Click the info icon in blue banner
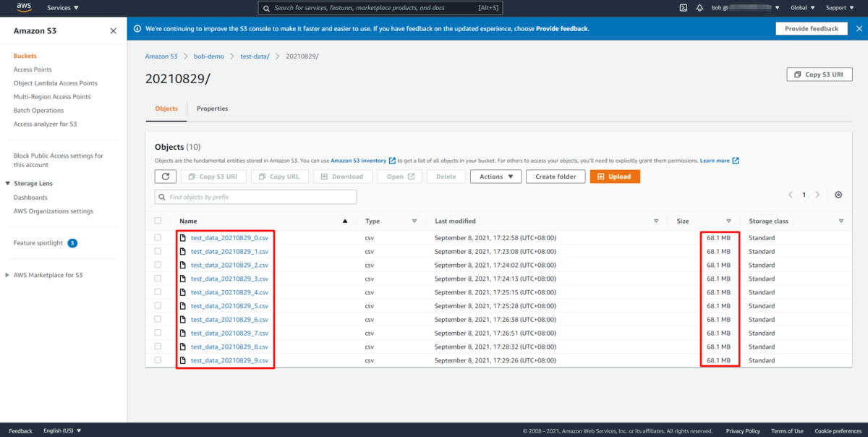This screenshot has height=437, width=868. point(137,29)
